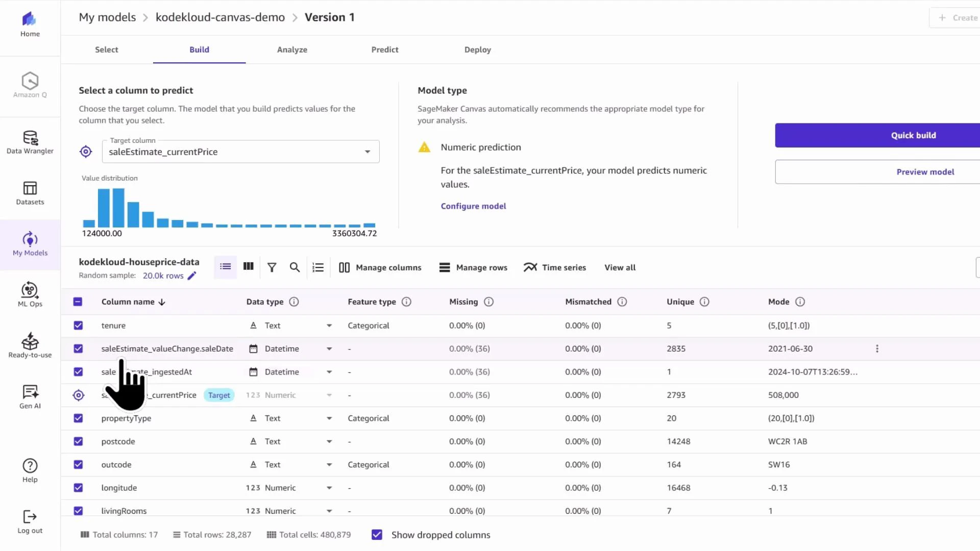
Task: Open the Target column dropdown
Action: (x=367, y=152)
